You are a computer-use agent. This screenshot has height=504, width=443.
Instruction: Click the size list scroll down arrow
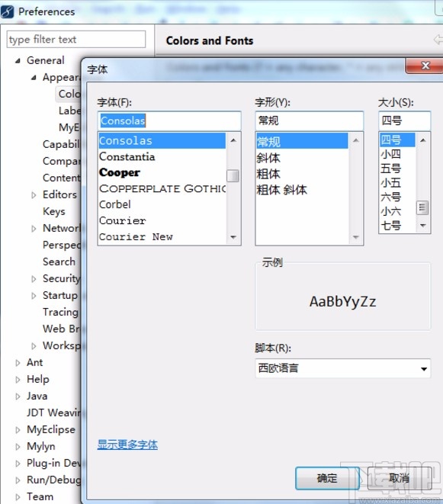[x=423, y=226]
